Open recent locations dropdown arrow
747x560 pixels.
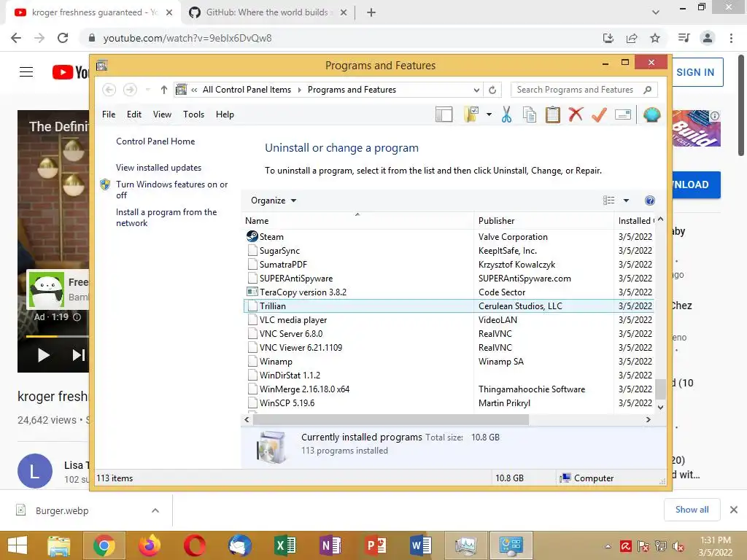147,90
